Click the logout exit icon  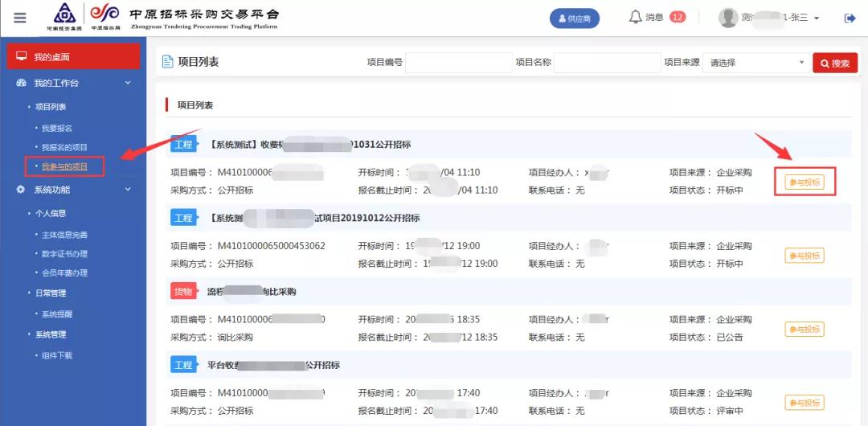(x=850, y=18)
